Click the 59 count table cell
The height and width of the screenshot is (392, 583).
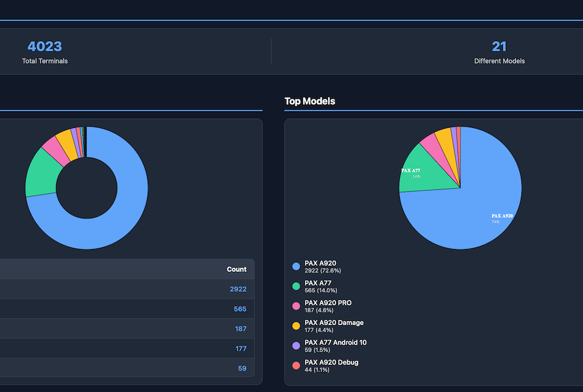pyautogui.click(x=242, y=368)
